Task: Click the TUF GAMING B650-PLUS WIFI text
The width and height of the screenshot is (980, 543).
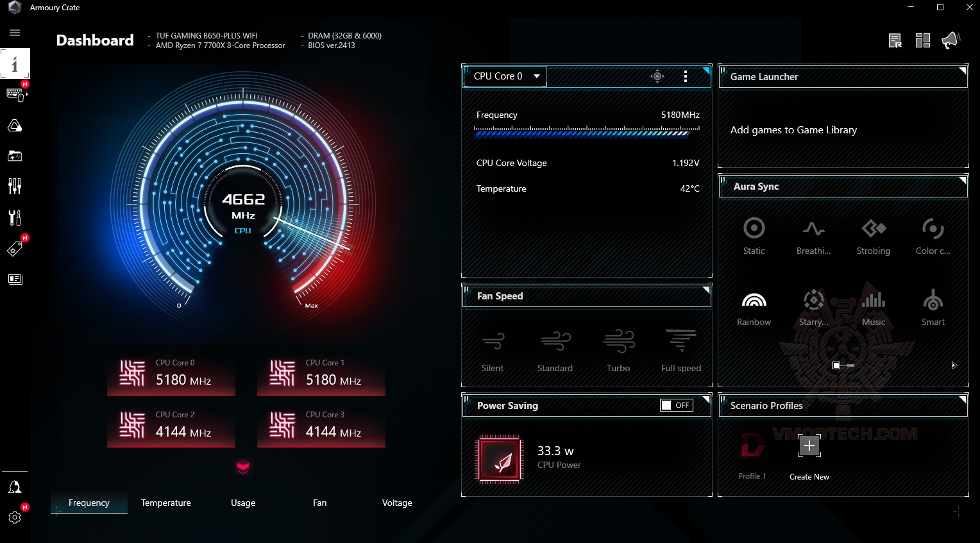Action: click(207, 36)
